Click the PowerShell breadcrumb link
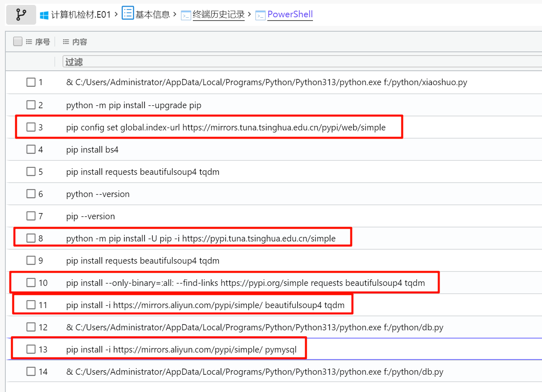542x392 pixels. point(290,14)
